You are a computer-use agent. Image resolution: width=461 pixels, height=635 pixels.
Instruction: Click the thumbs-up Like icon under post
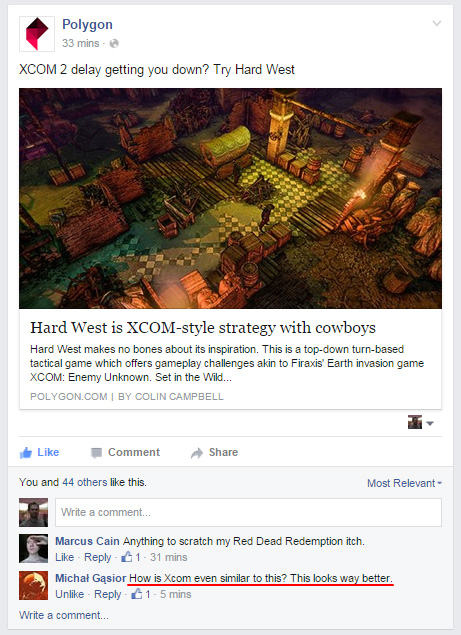(x=26, y=453)
